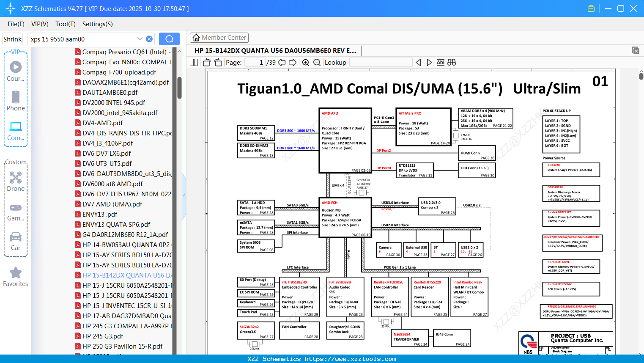Open HP 17-AB DAG37DMBAD0 file
This screenshot has height=363, width=644.
(x=123, y=316)
